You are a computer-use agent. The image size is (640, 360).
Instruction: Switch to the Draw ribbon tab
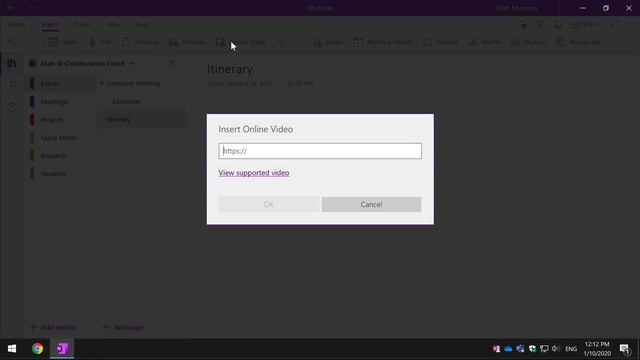coord(82,24)
